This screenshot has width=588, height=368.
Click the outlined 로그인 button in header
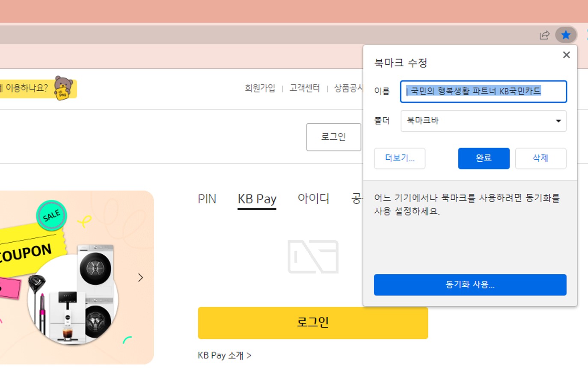(x=334, y=137)
